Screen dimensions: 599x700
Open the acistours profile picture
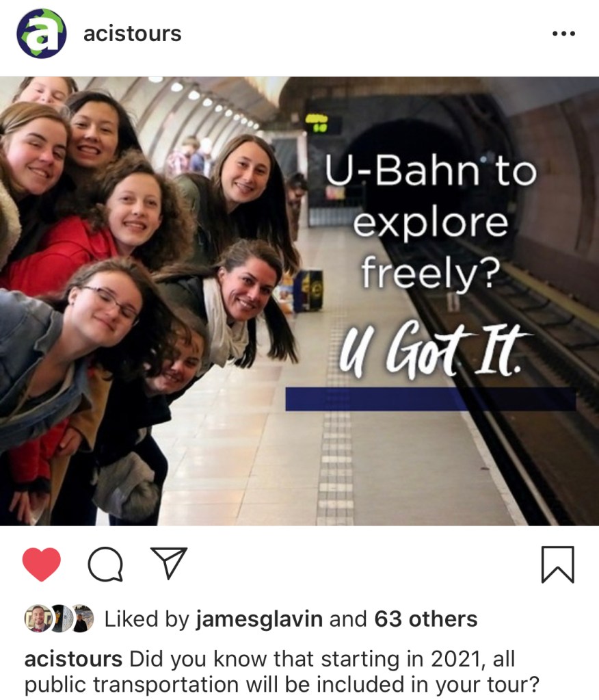pos(42,34)
